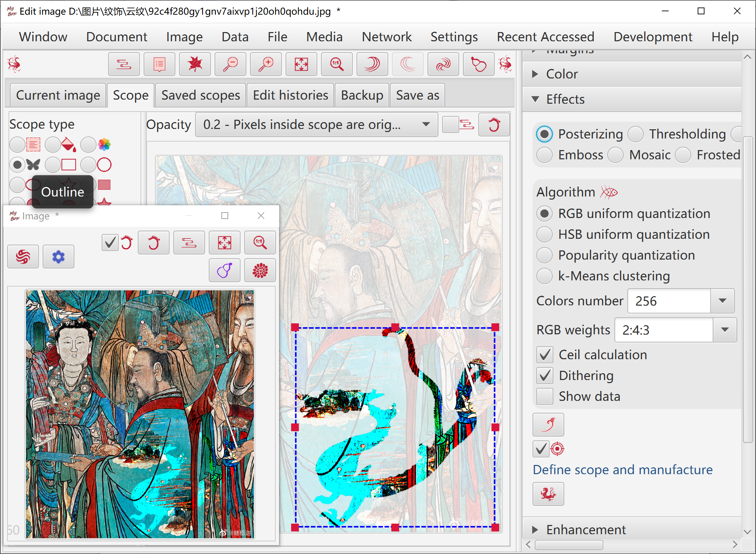Open the Opacity dropdown

pos(316,125)
